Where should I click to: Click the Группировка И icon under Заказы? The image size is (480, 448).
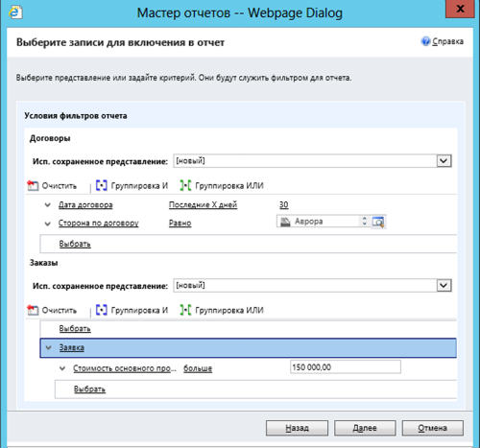[x=102, y=310]
